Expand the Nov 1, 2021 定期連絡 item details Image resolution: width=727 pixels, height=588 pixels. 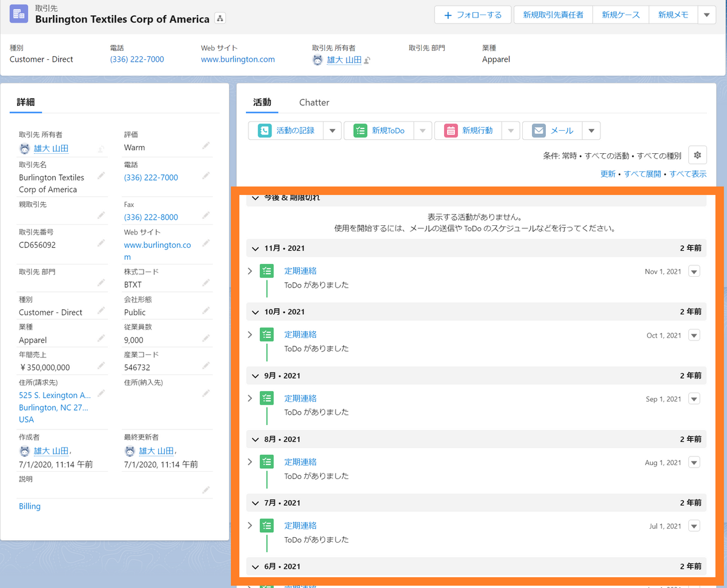tap(250, 271)
